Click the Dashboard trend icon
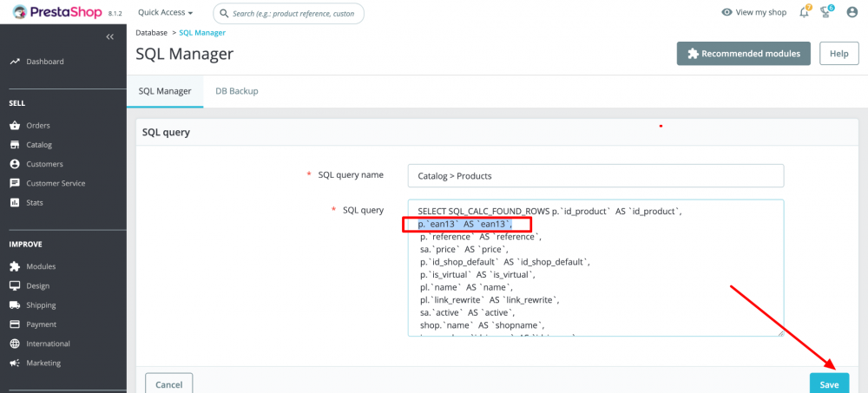Image resolution: width=868 pixels, height=393 pixels. pyautogui.click(x=15, y=62)
